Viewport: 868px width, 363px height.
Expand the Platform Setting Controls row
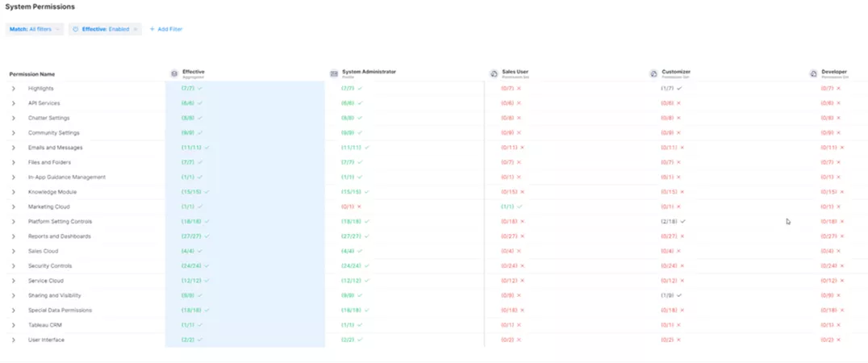point(13,221)
